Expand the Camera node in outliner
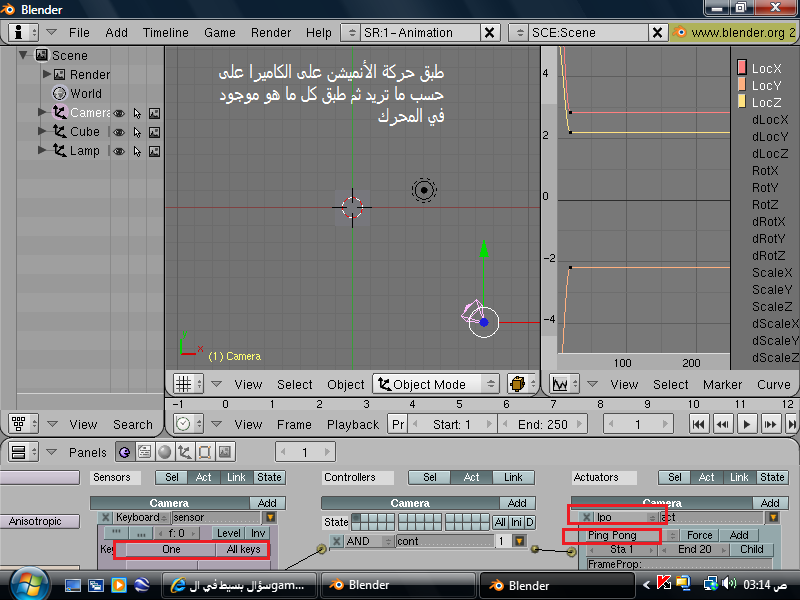Screen dimensions: 800x600 click(x=42, y=112)
